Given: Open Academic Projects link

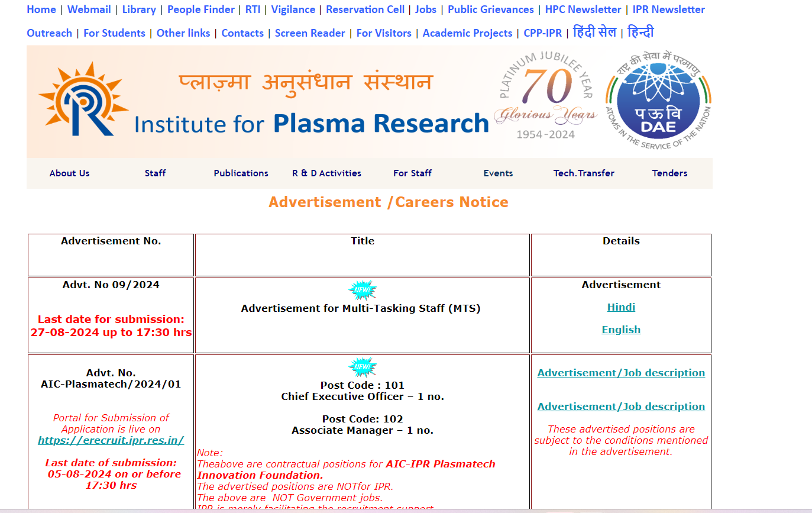Looking at the screenshot, I should (x=468, y=33).
